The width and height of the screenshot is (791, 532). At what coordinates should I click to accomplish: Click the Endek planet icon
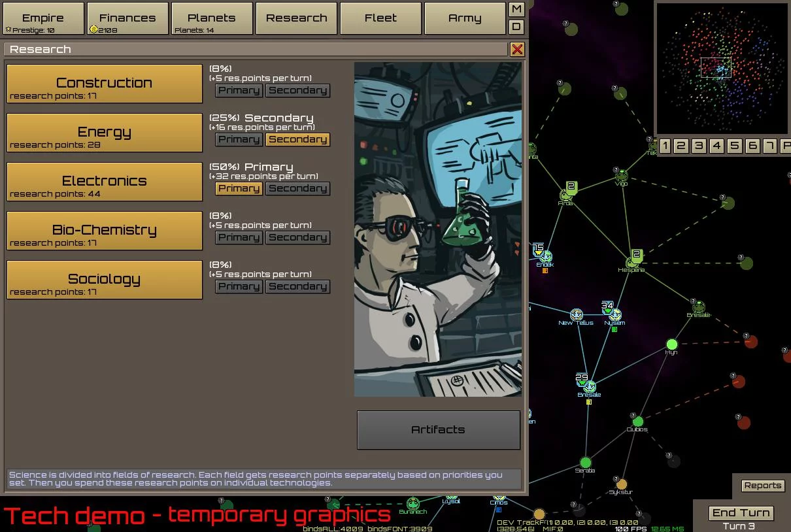546,257
